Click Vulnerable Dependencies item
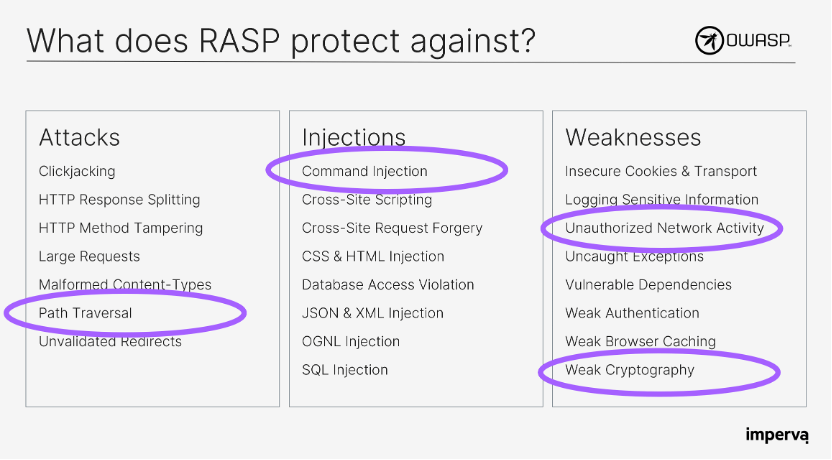 (x=648, y=285)
